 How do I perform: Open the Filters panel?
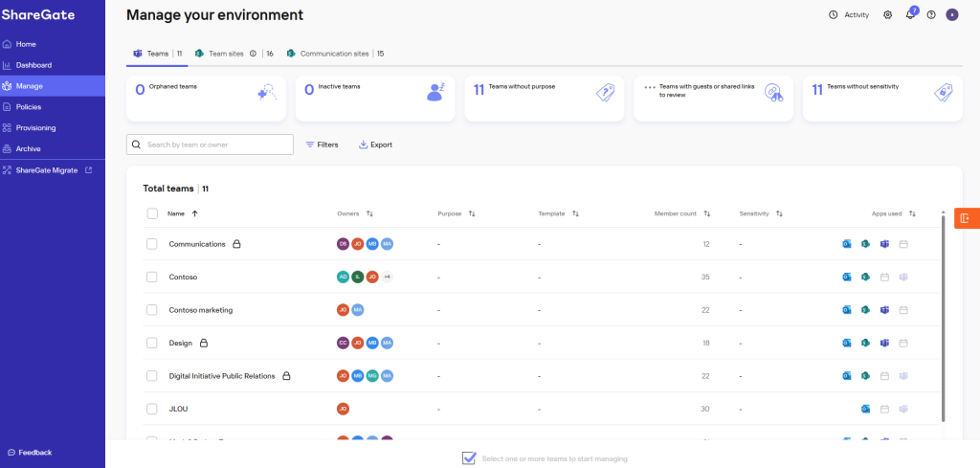(322, 145)
